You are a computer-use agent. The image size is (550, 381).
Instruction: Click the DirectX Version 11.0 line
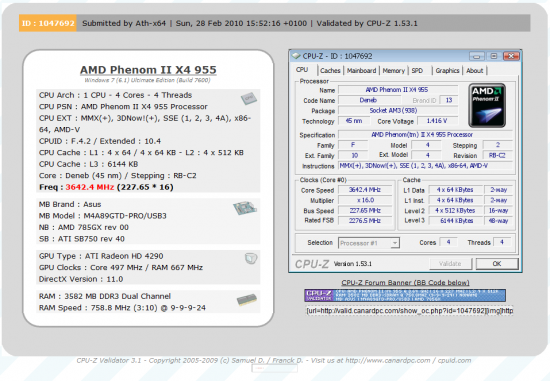point(81,279)
